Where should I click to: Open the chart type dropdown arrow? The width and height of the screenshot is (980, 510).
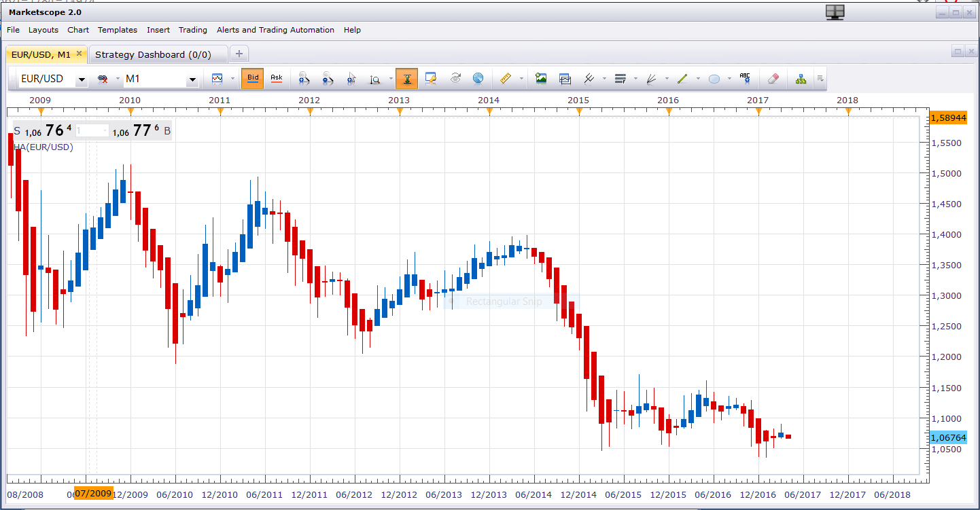tap(232, 79)
